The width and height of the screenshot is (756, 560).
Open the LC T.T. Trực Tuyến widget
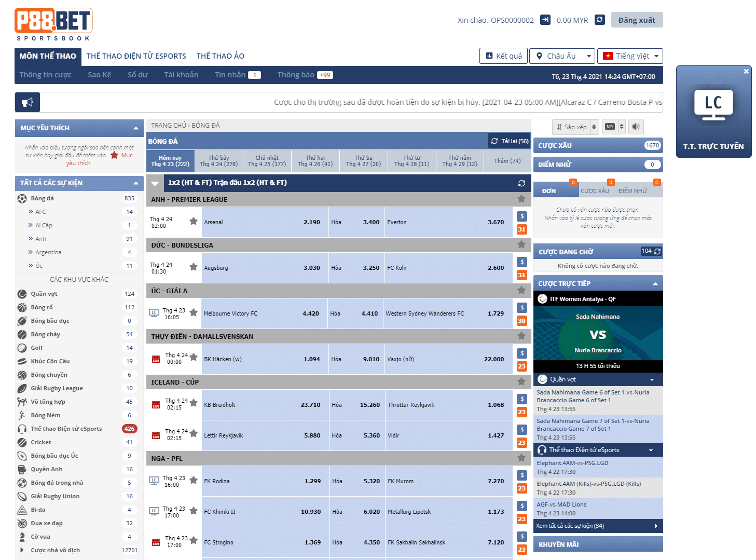click(x=713, y=112)
